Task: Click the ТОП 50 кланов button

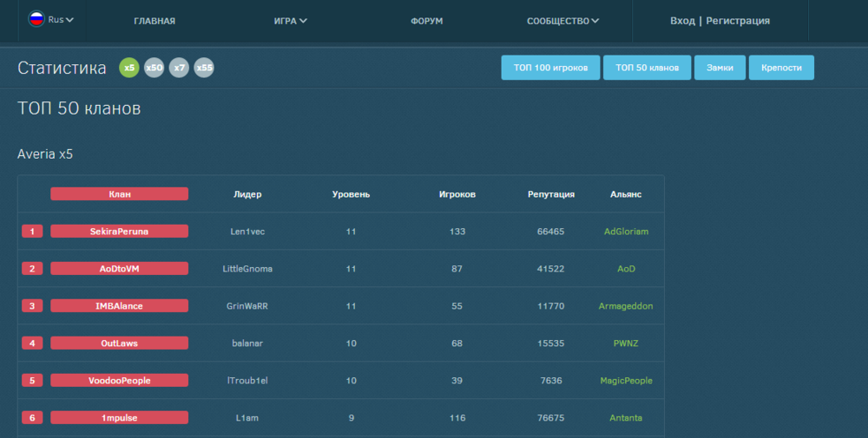Action: click(x=647, y=68)
